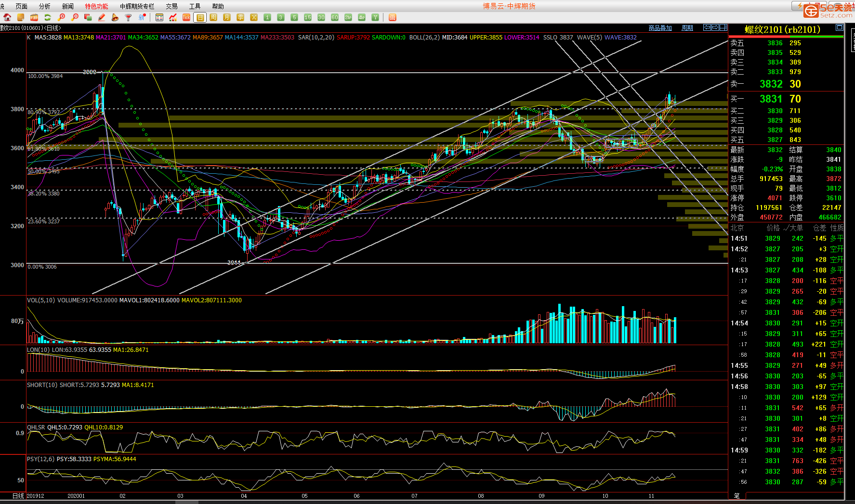The height and width of the screenshot is (504, 855).
Task: Click the green refresh arrows icon
Action: pos(48,17)
